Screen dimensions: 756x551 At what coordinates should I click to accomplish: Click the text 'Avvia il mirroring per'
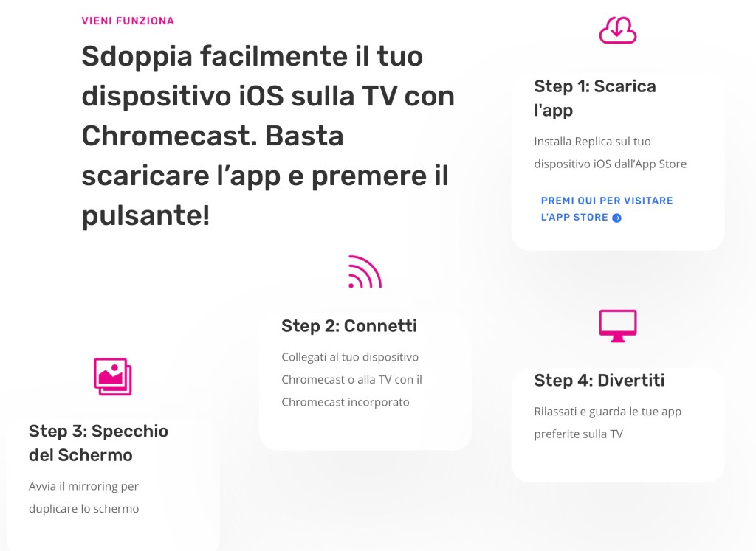(83, 487)
